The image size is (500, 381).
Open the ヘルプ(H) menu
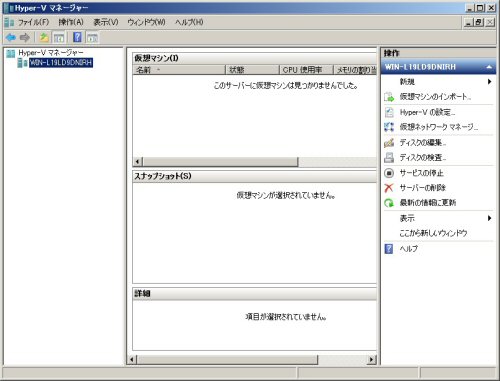189,22
